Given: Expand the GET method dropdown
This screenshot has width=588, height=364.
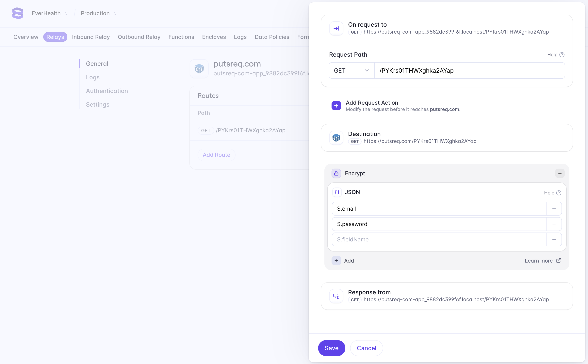Looking at the screenshot, I should (351, 70).
